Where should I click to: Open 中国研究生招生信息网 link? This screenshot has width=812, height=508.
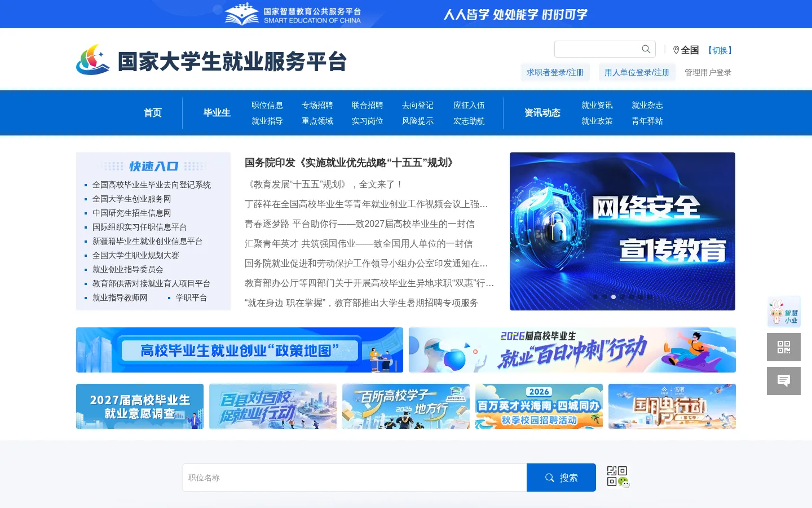click(132, 213)
